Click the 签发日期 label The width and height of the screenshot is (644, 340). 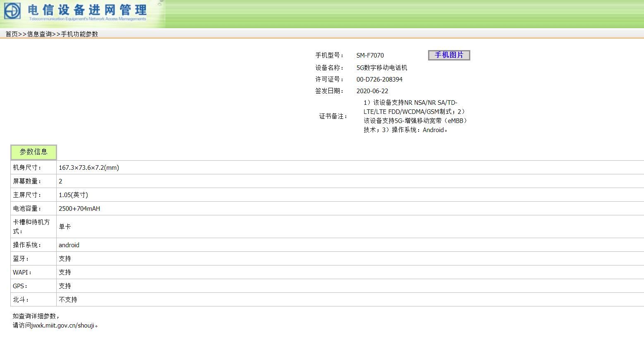(330, 91)
